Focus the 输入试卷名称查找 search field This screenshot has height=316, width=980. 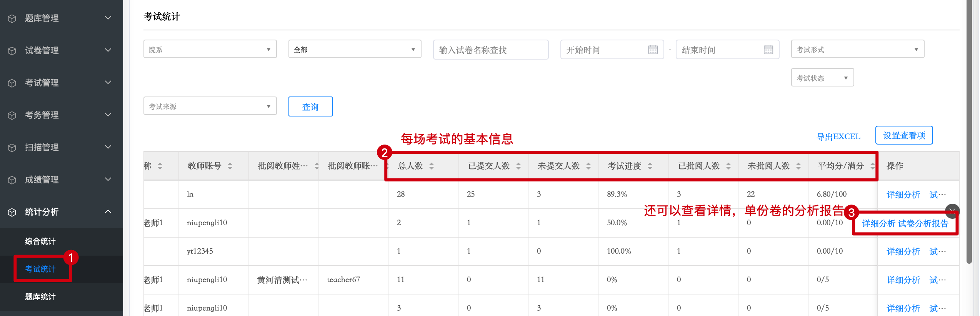491,50
